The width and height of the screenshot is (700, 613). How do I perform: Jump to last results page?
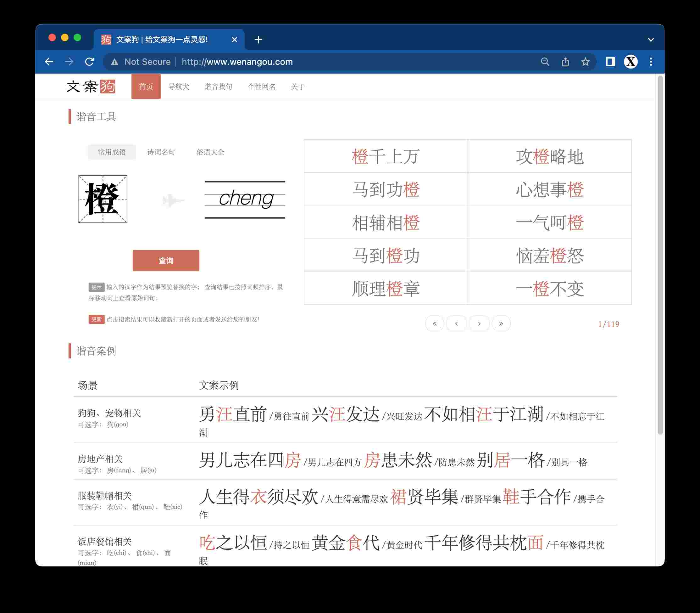click(501, 323)
